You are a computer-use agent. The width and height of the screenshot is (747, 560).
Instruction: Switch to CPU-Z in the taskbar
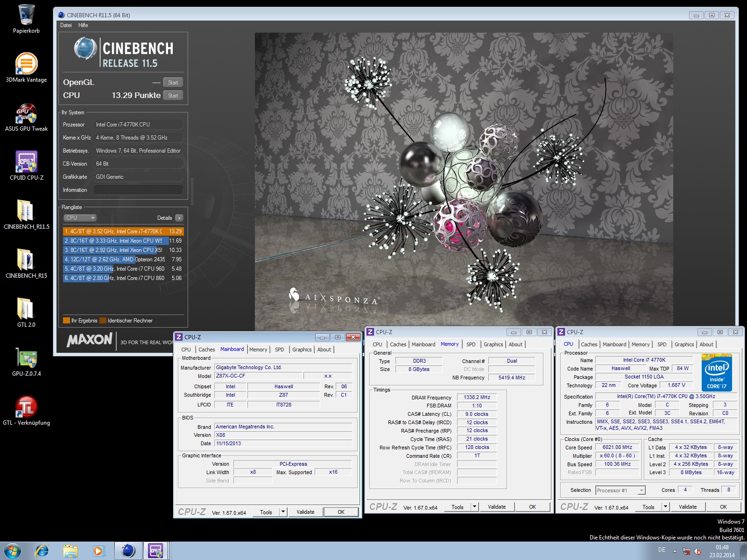tap(155, 551)
